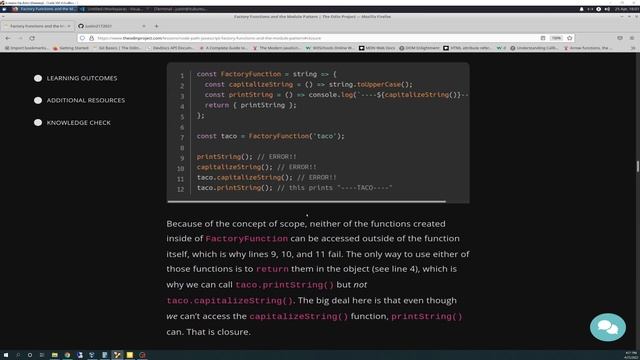
Task: Open reader view icon in address bar
Action: click(543, 38)
